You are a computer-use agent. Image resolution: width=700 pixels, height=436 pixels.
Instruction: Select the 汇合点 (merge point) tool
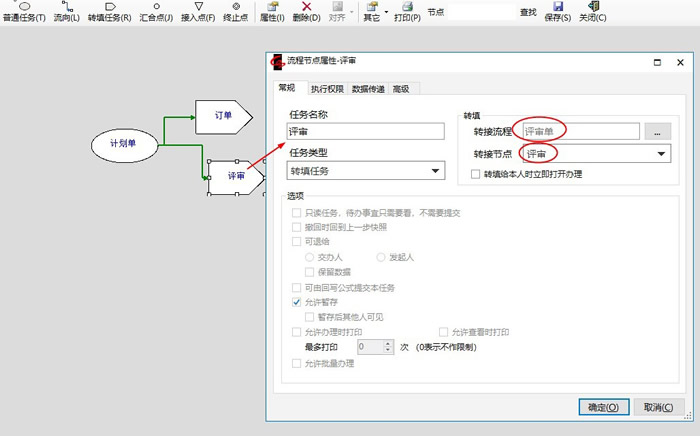coord(155,12)
